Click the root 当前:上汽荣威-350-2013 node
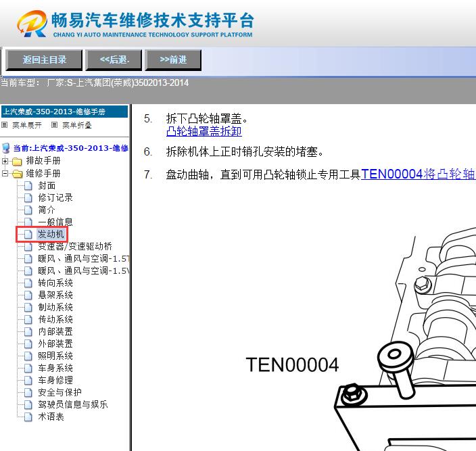Viewport: 476px width, 451px height. coord(71,148)
